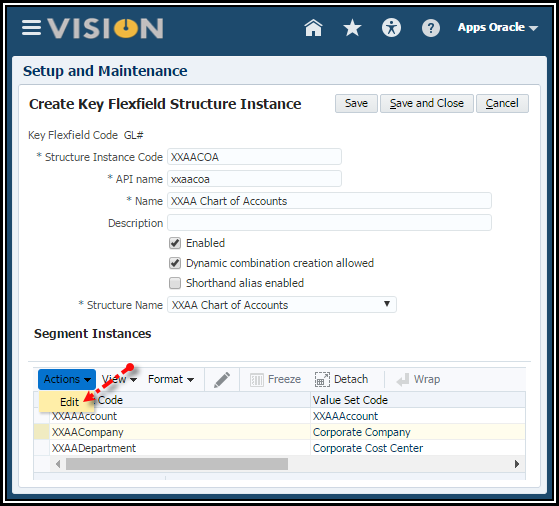Click row selector beside XXAADepartment

click(42, 448)
